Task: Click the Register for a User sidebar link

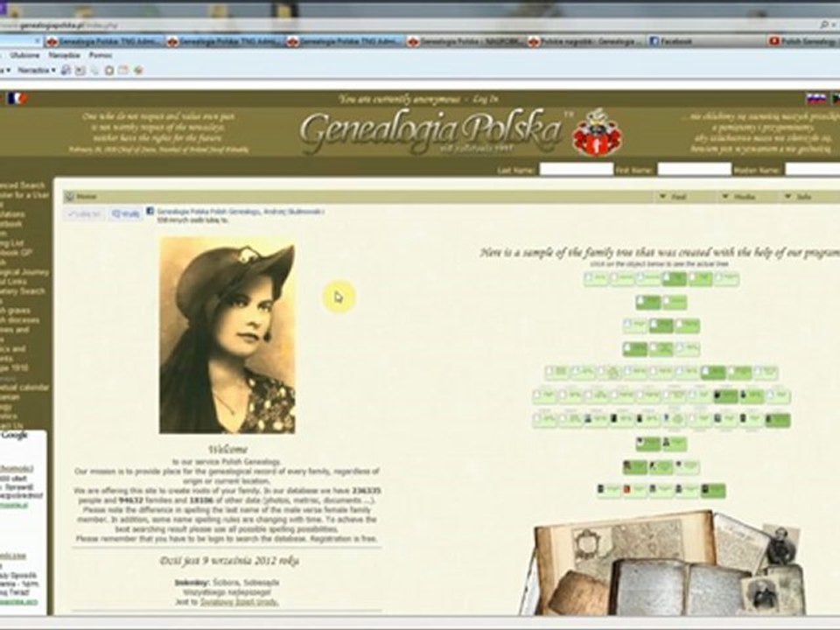Action: click(24, 195)
